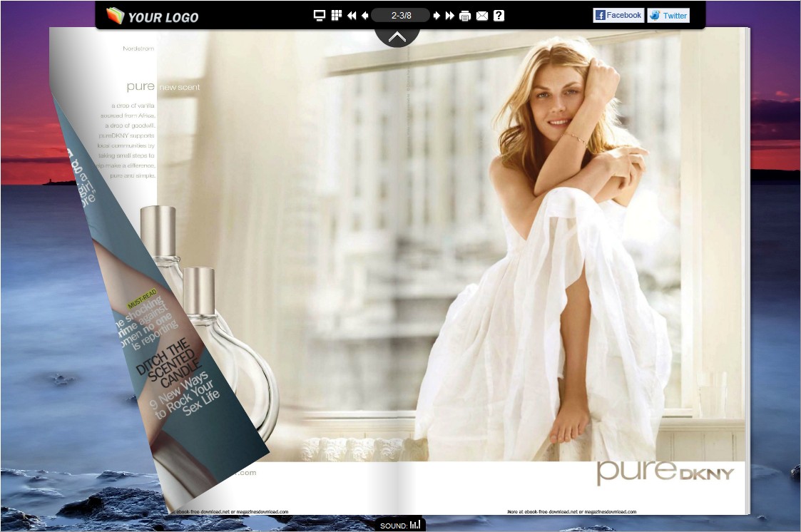Click the 'More at ebook-free-download.net' footer text
Image resolution: width=801 pixels, height=532 pixels.
[x=571, y=511]
